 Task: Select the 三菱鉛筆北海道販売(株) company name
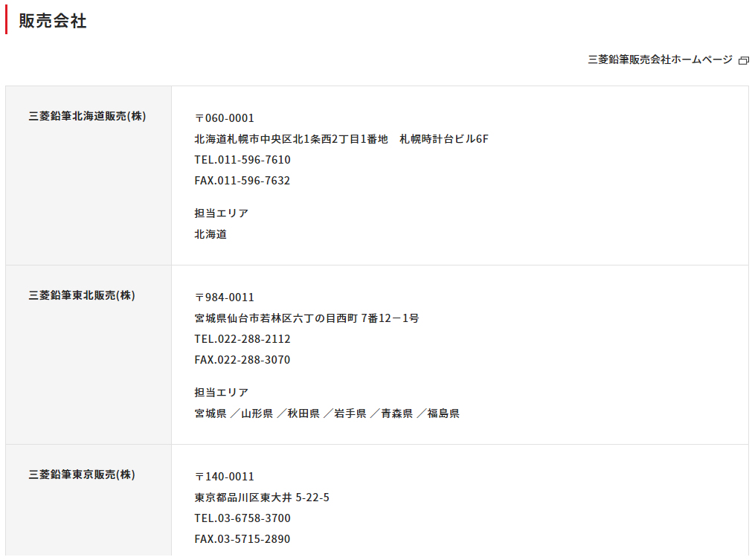pyautogui.click(x=87, y=116)
